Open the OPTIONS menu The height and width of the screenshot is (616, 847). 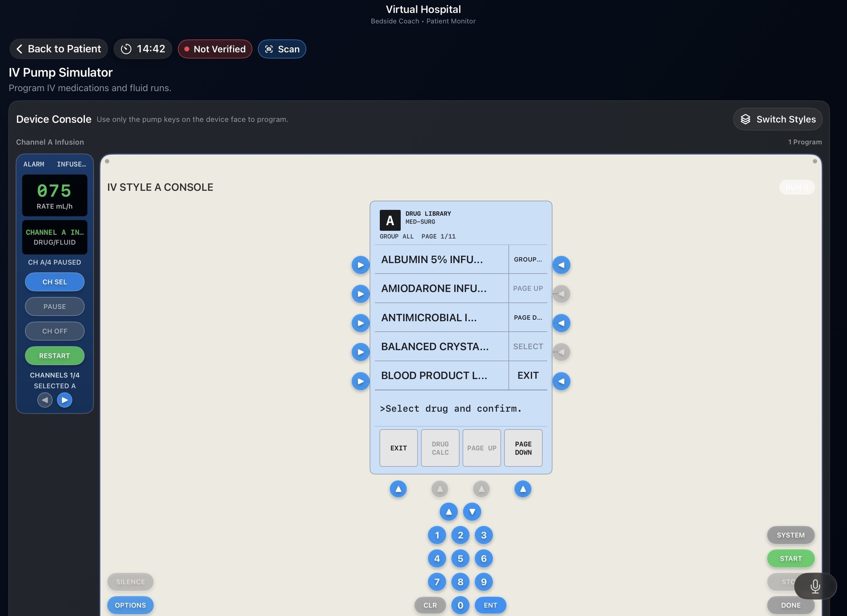130,605
